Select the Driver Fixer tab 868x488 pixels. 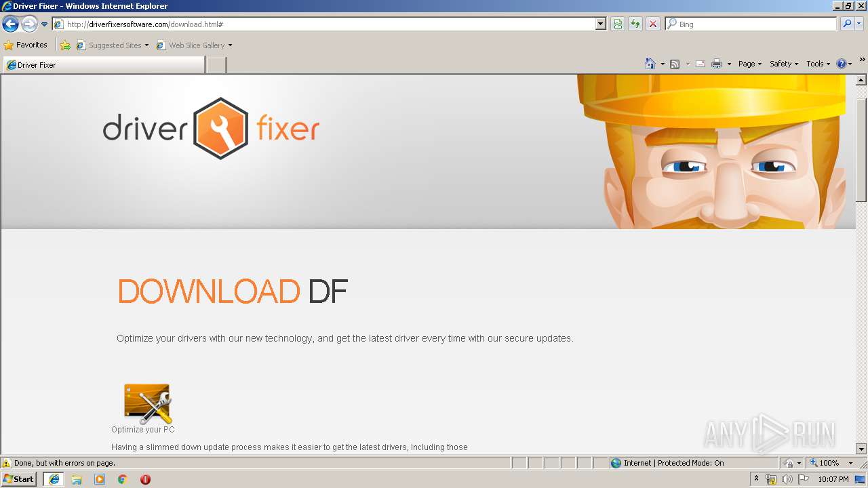pyautogui.click(x=104, y=65)
